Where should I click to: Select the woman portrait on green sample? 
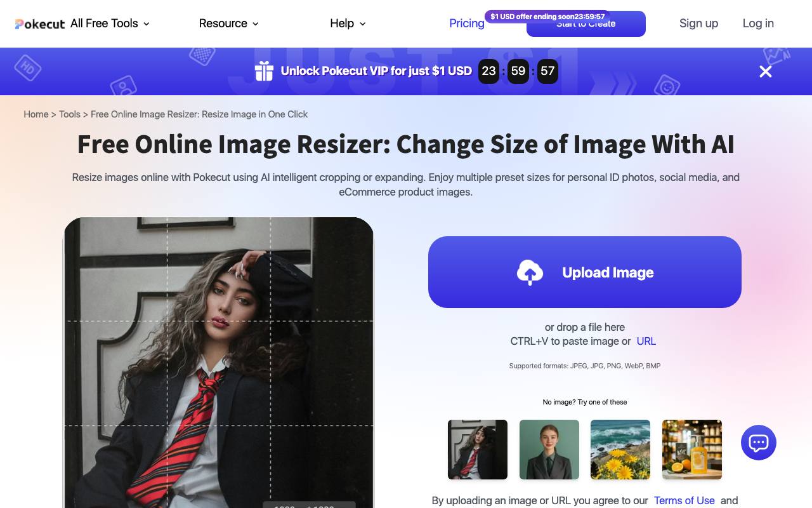(549, 450)
